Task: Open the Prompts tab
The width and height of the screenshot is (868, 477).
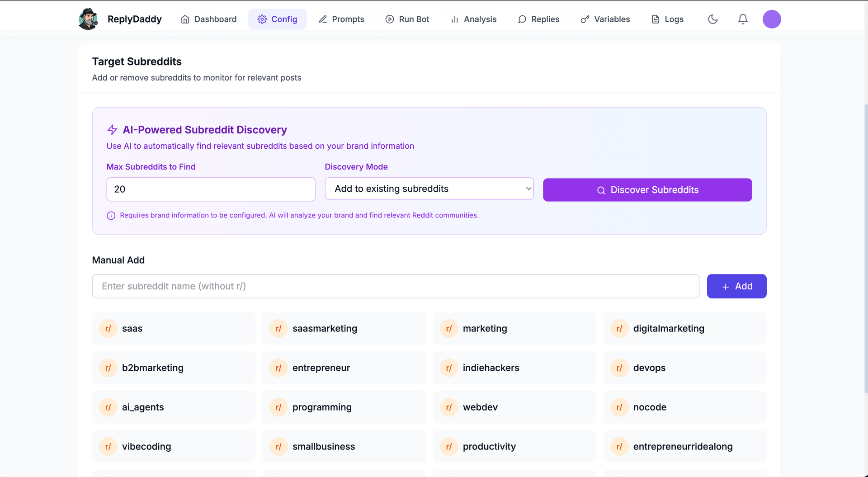Action: (341, 19)
